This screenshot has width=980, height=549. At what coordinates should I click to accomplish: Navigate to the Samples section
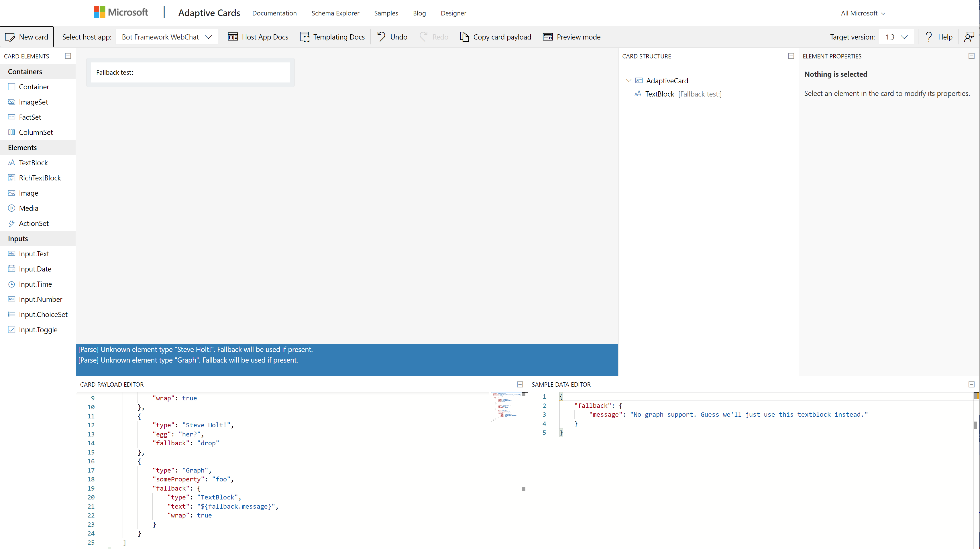(386, 13)
